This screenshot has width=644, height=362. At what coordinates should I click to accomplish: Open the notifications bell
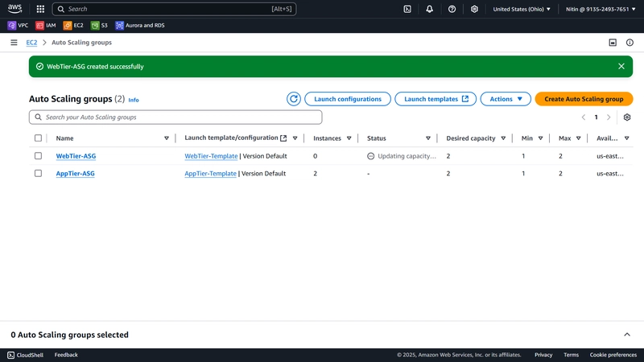click(429, 9)
